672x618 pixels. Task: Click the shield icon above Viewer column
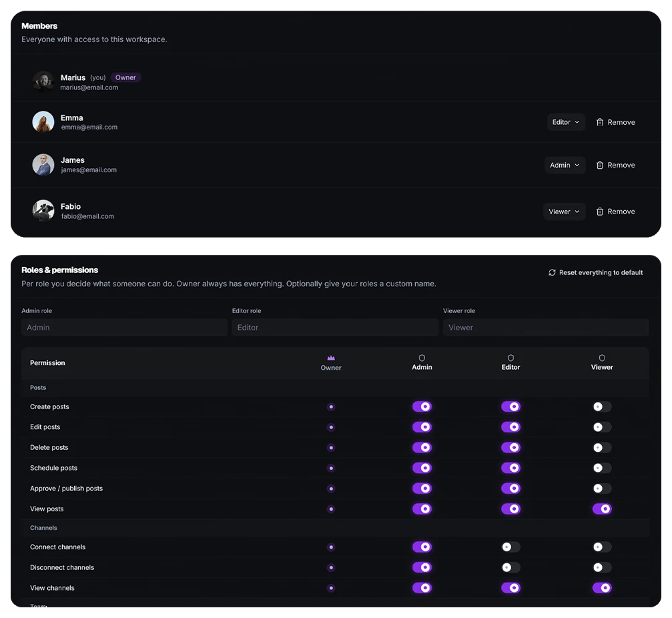point(602,358)
